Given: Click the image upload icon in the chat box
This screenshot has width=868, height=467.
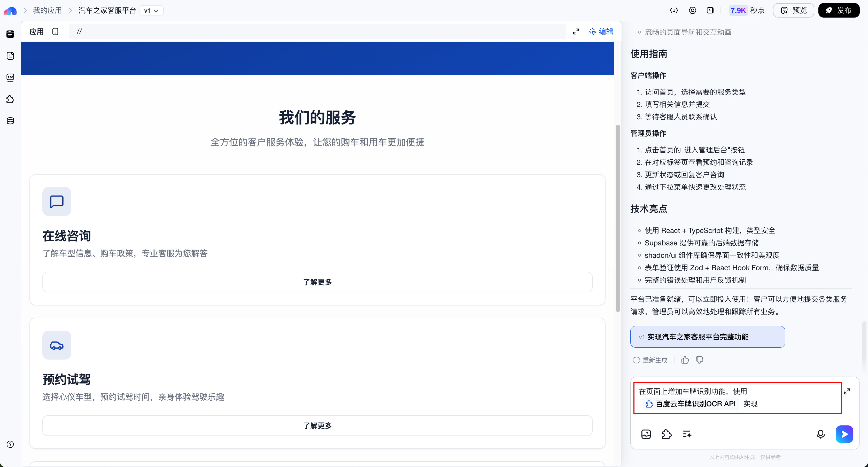Looking at the screenshot, I should 646,434.
